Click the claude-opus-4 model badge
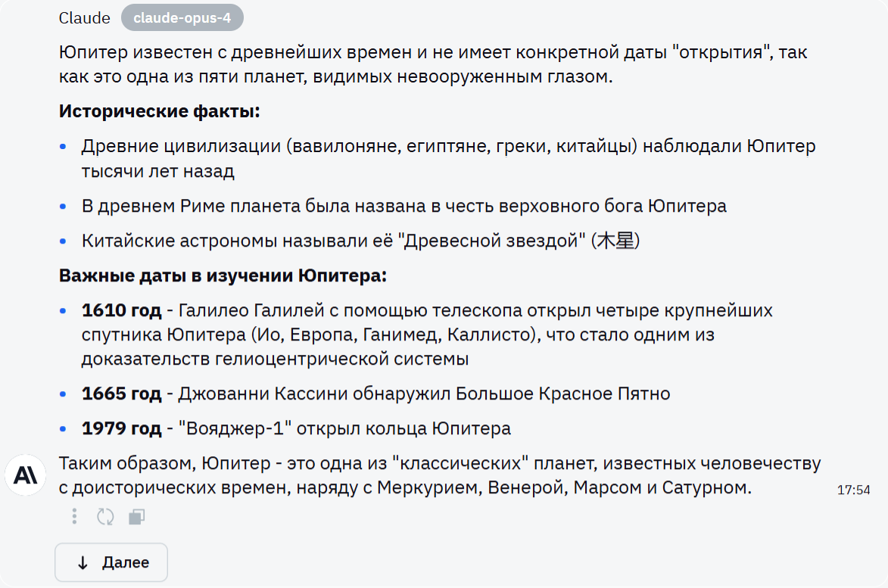 pyautogui.click(x=182, y=18)
